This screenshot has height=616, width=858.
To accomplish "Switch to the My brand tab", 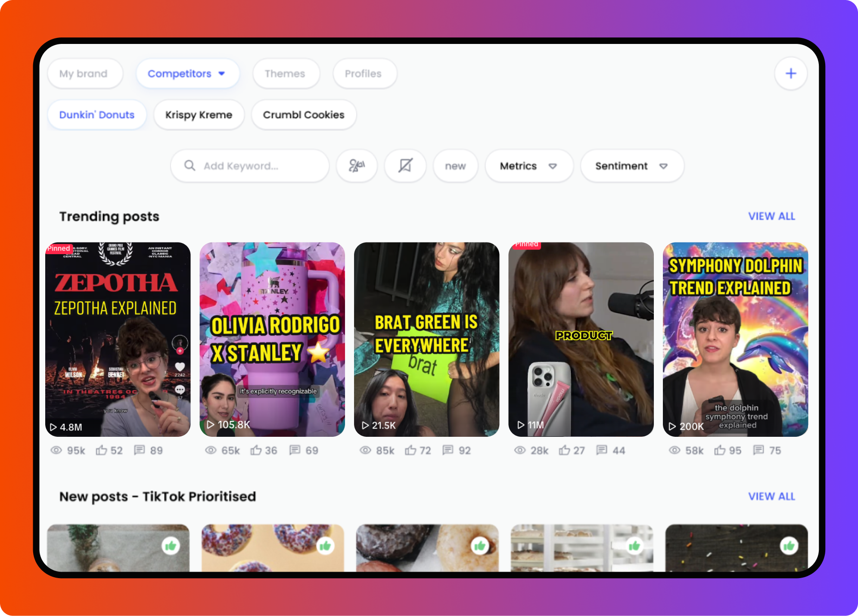I will pos(84,74).
